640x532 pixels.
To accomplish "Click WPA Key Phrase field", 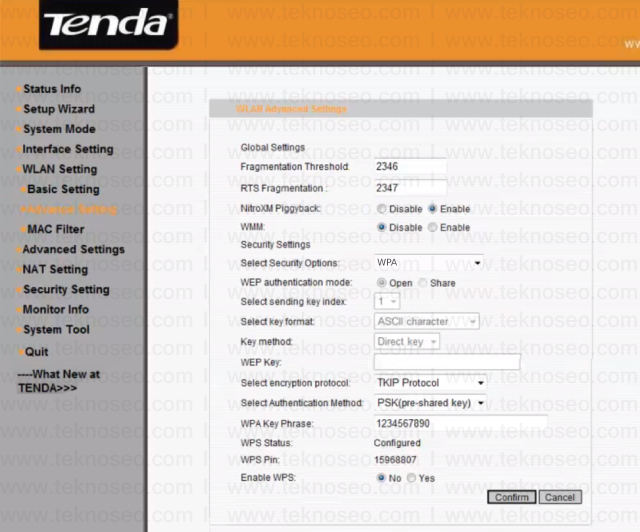I will [x=460, y=423].
